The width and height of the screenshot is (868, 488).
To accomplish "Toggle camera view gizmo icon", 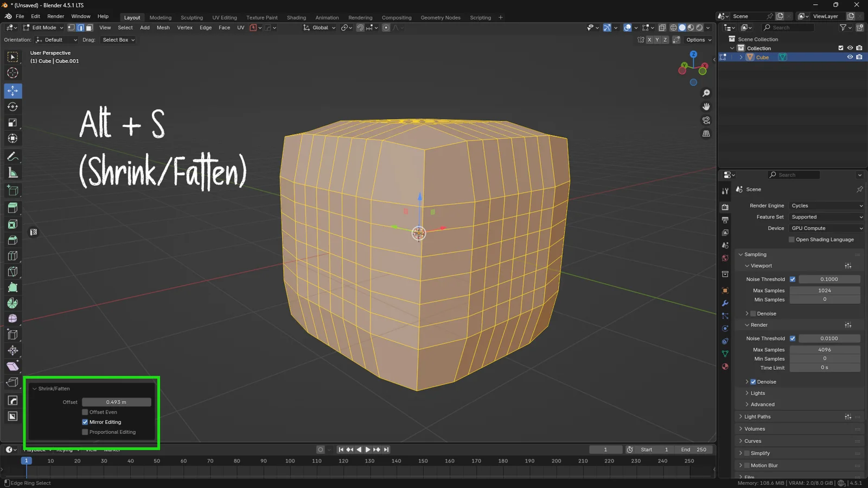I will point(706,120).
